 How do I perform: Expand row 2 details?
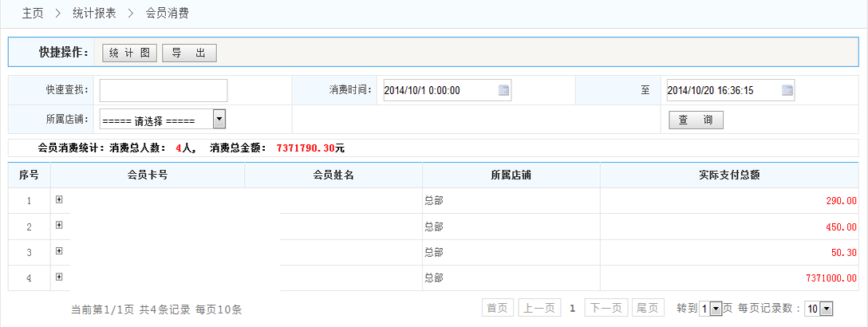click(59, 225)
